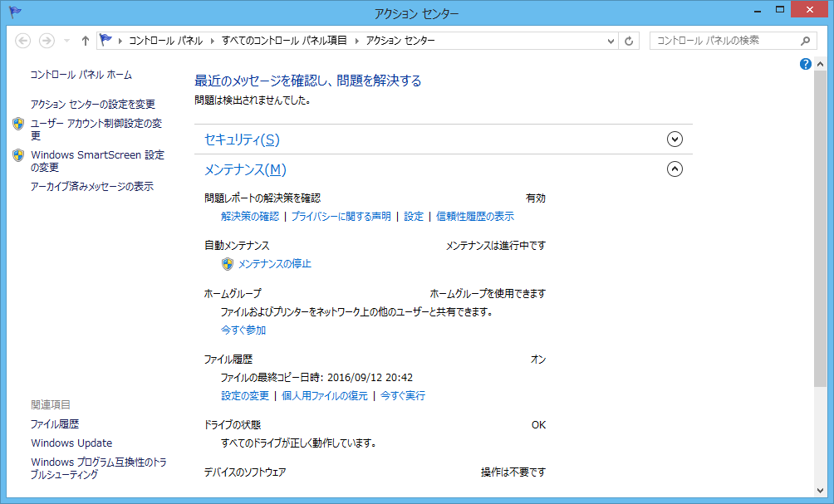Open 信頼性履歴の表示 link
The image size is (834, 504).
(x=475, y=217)
